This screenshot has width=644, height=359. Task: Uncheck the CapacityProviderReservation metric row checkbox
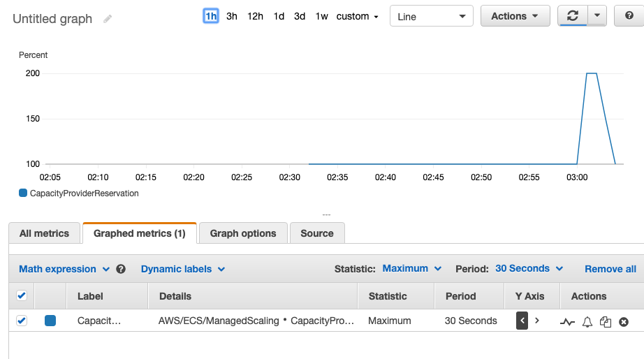22,321
